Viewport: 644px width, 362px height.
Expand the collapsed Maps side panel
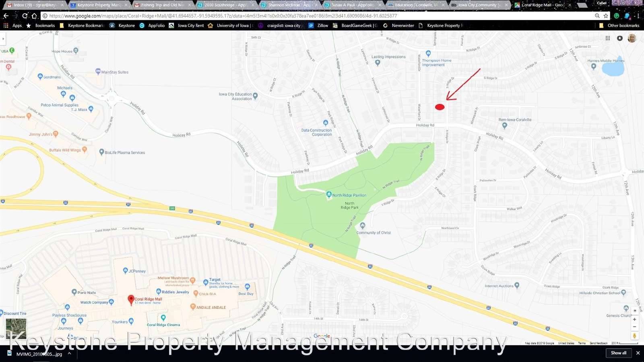click(3, 39)
